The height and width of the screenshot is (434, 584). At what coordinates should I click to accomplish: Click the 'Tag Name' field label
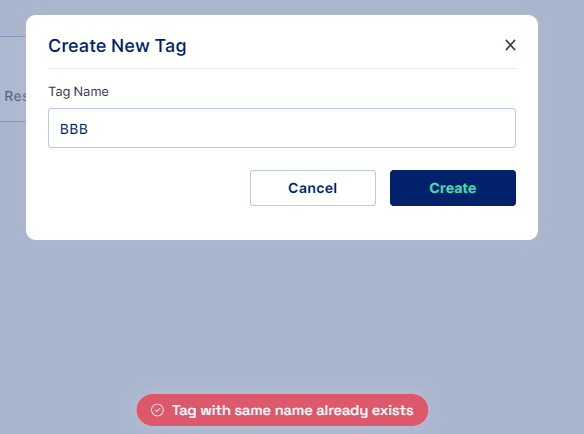point(79,92)
